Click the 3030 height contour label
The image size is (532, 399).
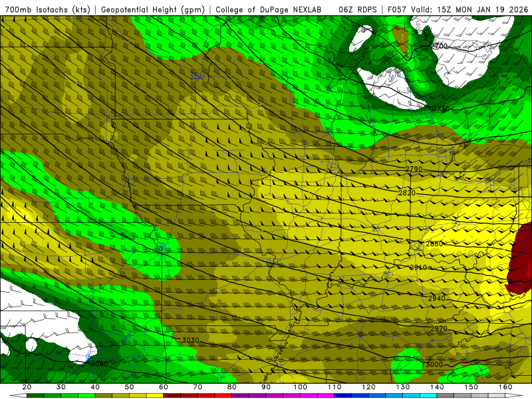tap(190, 340)
